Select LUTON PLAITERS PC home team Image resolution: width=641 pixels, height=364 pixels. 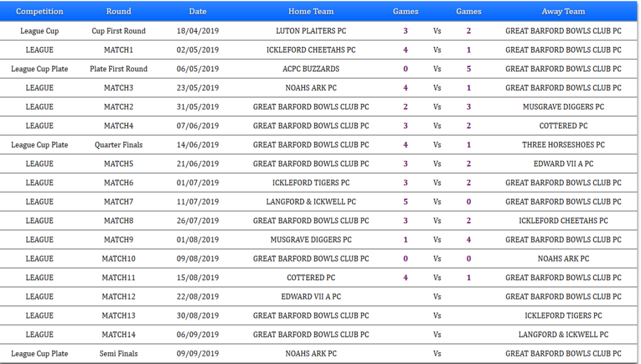pyautogui.click(x=310, y=31)
